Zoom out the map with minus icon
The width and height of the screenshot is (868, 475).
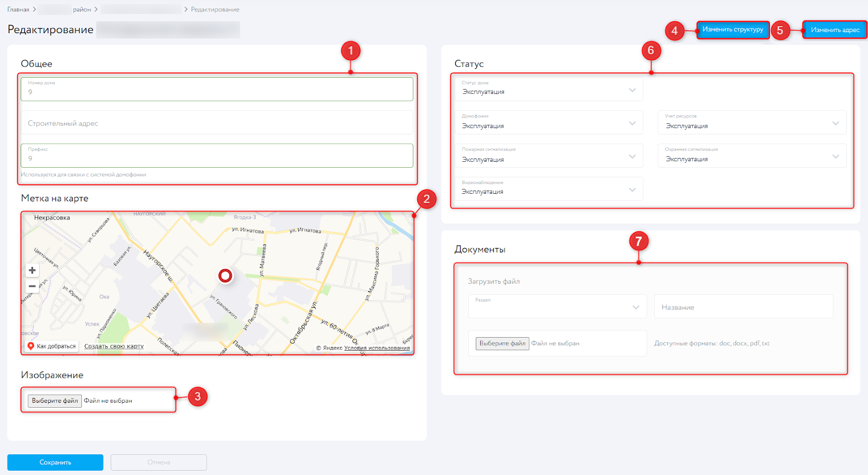pyautogui.click(x=32, y=286)
